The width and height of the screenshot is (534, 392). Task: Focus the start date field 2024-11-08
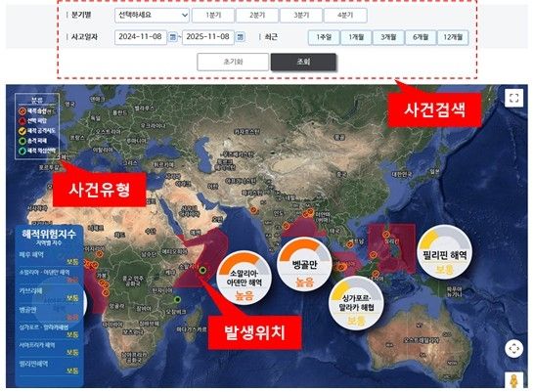pos(141,37)
